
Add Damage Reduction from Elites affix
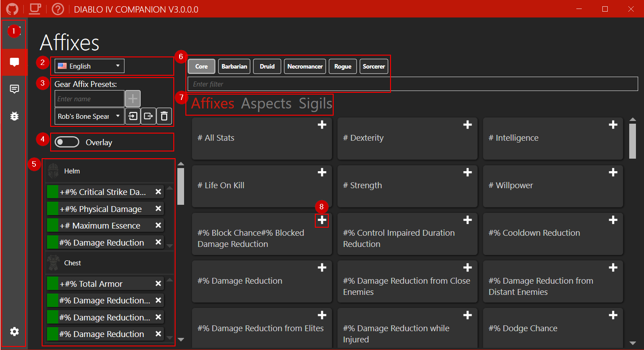pyautogui.click(x=322, y=315)
